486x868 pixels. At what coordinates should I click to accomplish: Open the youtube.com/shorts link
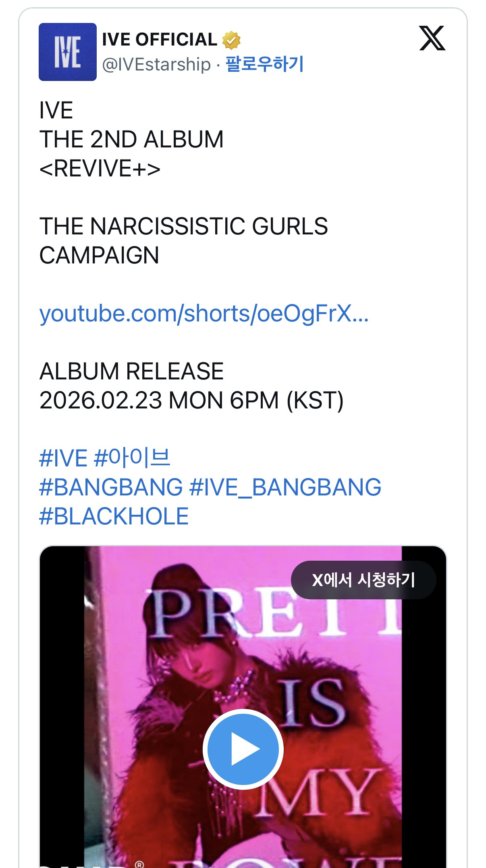click(x=204, y=313)
